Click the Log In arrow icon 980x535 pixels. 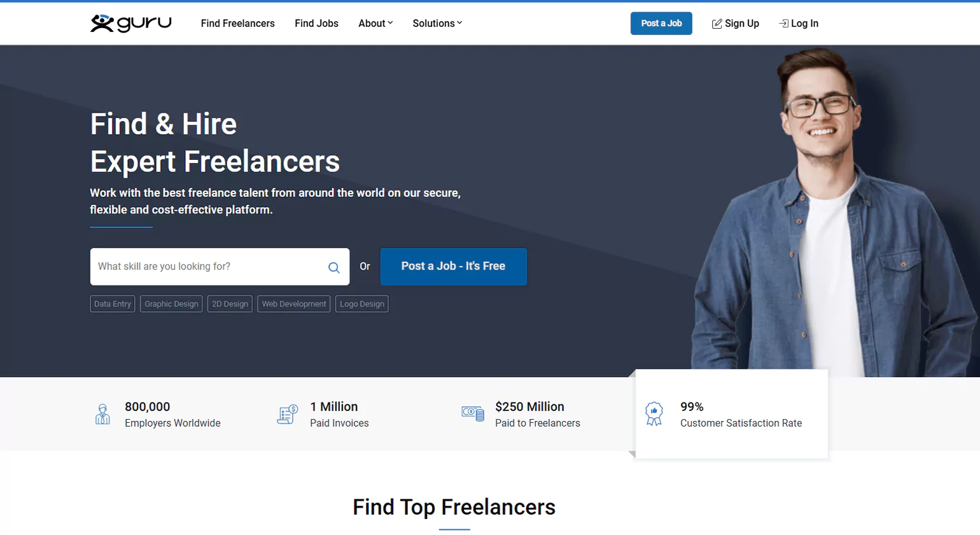[x=783, y=24]
